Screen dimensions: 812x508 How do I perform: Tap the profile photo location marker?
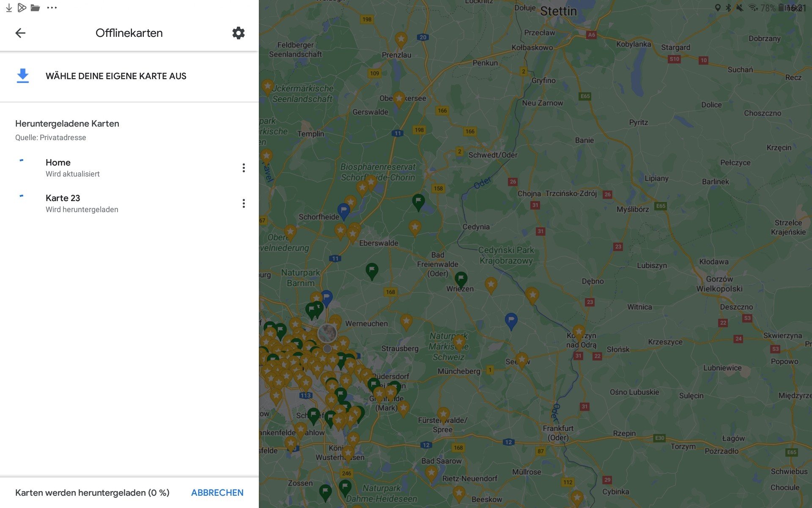pyautogui.click(x=327, y=334)
